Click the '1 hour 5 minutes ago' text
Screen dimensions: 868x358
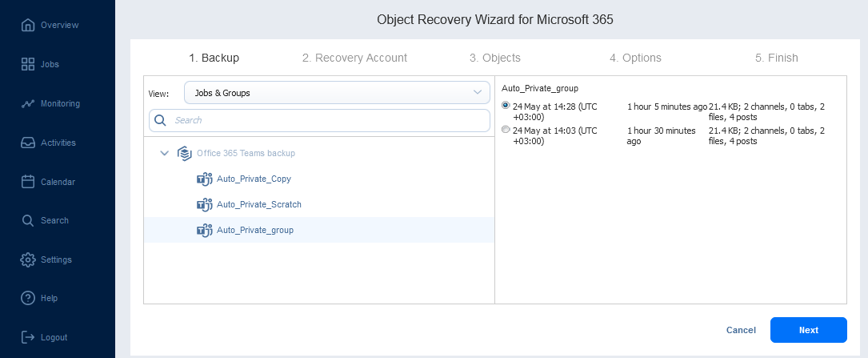point(667,107)
